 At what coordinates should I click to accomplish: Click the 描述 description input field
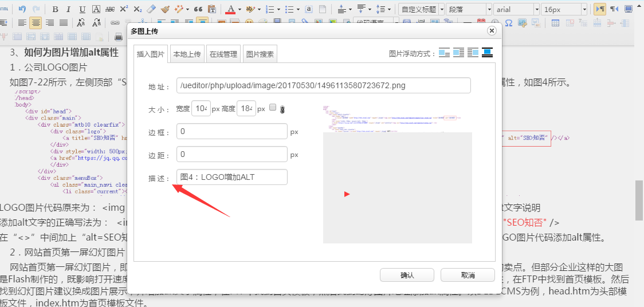tap(231, 177)
